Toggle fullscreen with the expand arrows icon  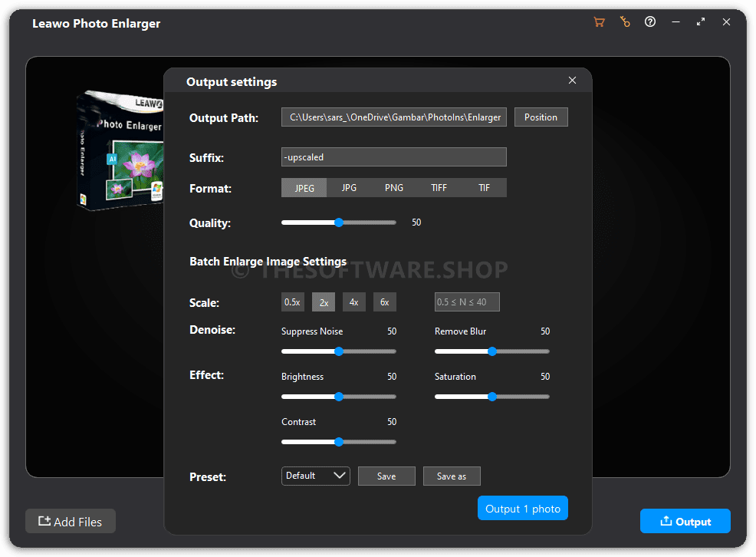(x=701, y=21)
